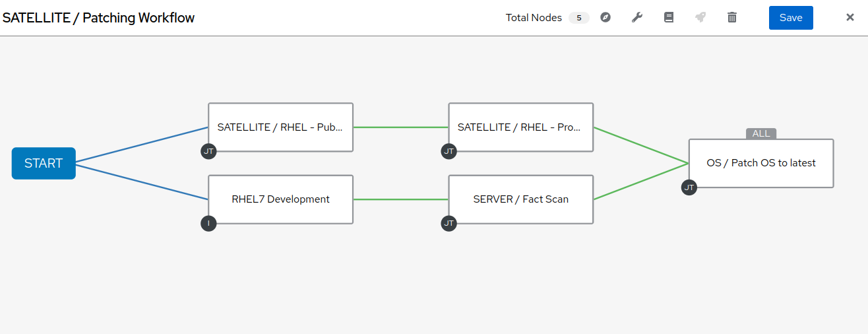Image resolution: width=868 pixels, height=334 pixels.
Task: Click blue link from START to SATELLITE / RHEL - Pub...
Action: click(x=142, y=145)
